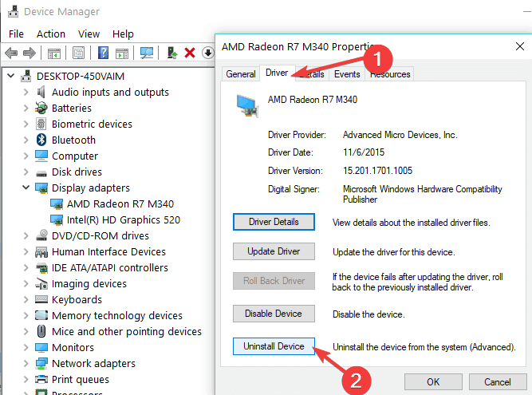Screen dimensions: 532x395
Task: Click the blue Help question mark icon
Action: click(x=103, y=53)
